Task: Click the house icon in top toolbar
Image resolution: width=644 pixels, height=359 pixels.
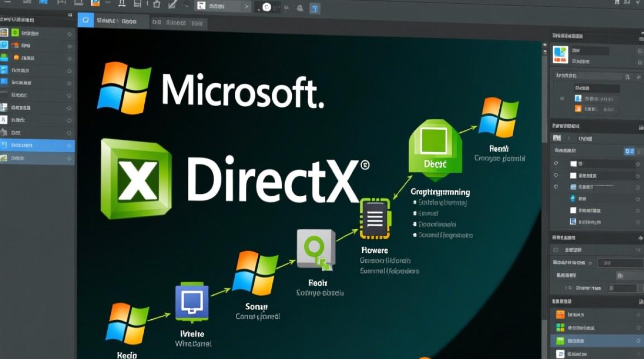Action: (156, 5)
